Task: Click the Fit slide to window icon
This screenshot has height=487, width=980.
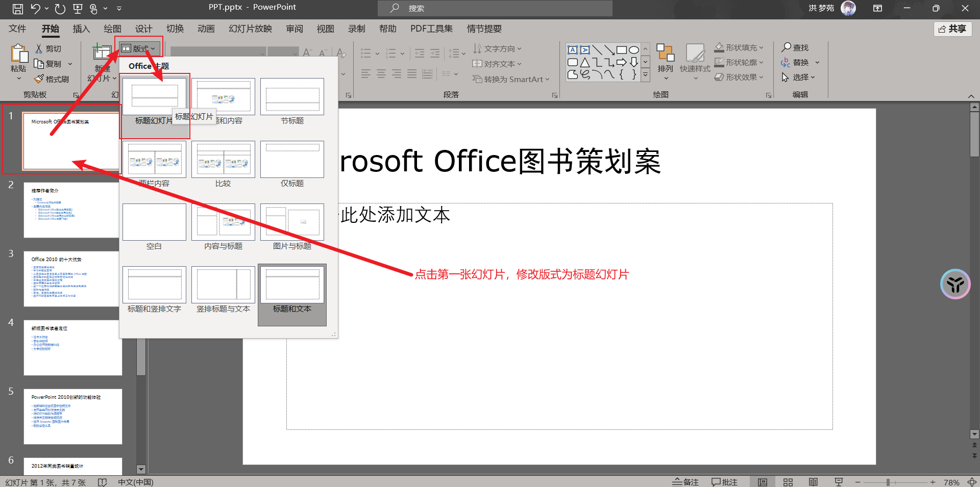Action: tap(972, 482)
